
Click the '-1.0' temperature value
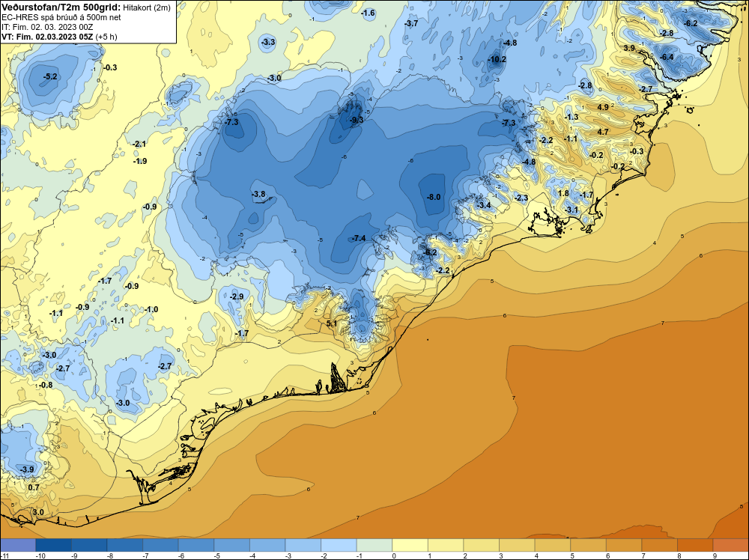(151, 309)
